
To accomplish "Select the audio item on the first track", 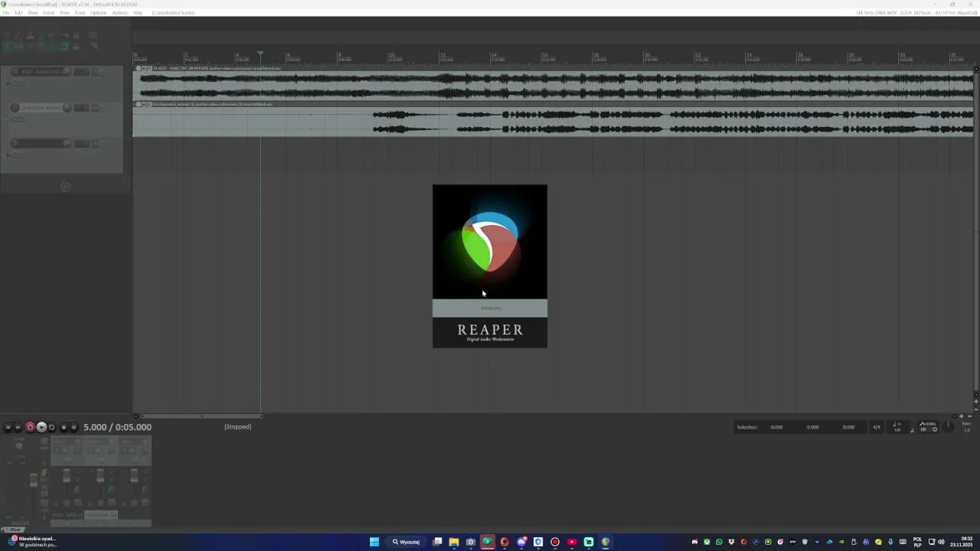I will (x=554, y=83).
